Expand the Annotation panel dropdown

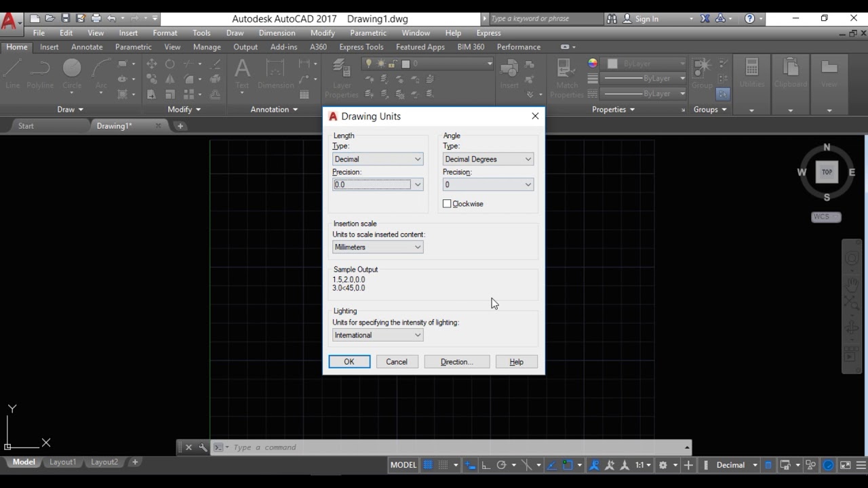(x=274, y=109)
